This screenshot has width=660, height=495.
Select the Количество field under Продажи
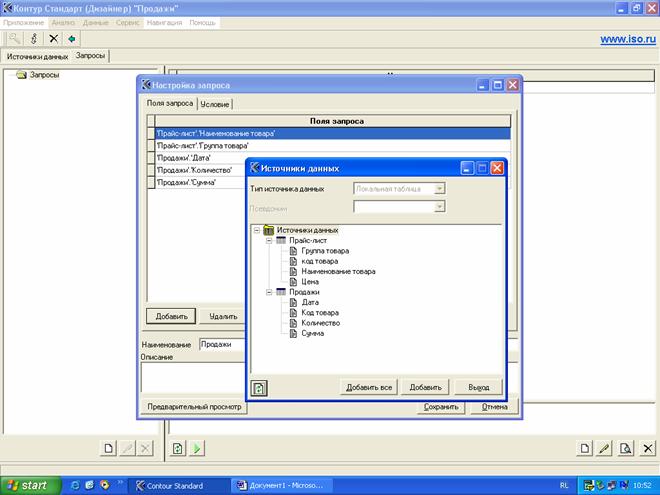[320, 323]
